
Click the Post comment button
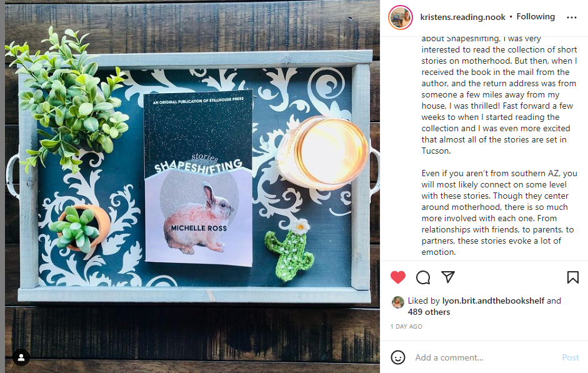[x=570, y=357]
